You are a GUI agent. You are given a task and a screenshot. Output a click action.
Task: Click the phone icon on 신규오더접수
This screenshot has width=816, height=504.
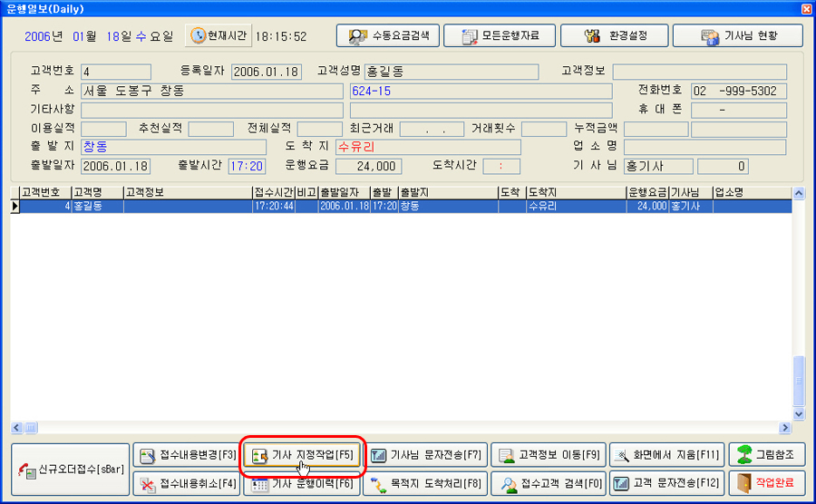tap(26, 470)
